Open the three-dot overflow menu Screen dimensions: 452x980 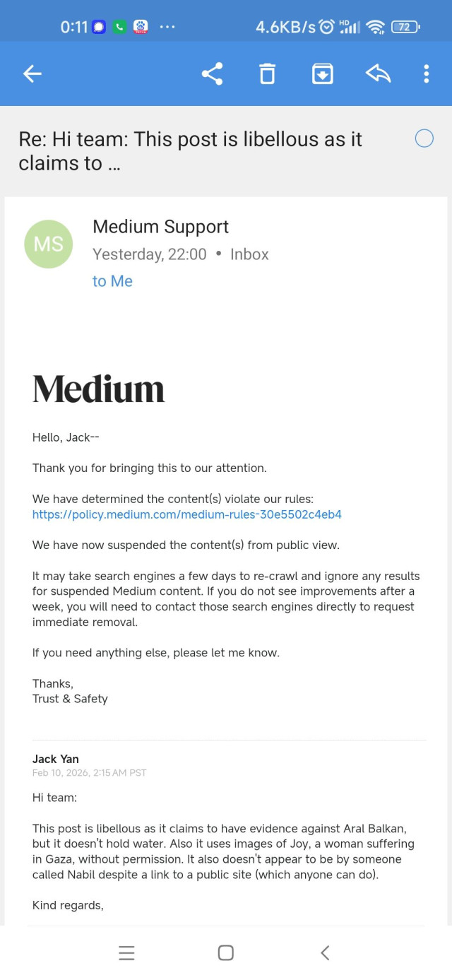[x=426, y=73]
